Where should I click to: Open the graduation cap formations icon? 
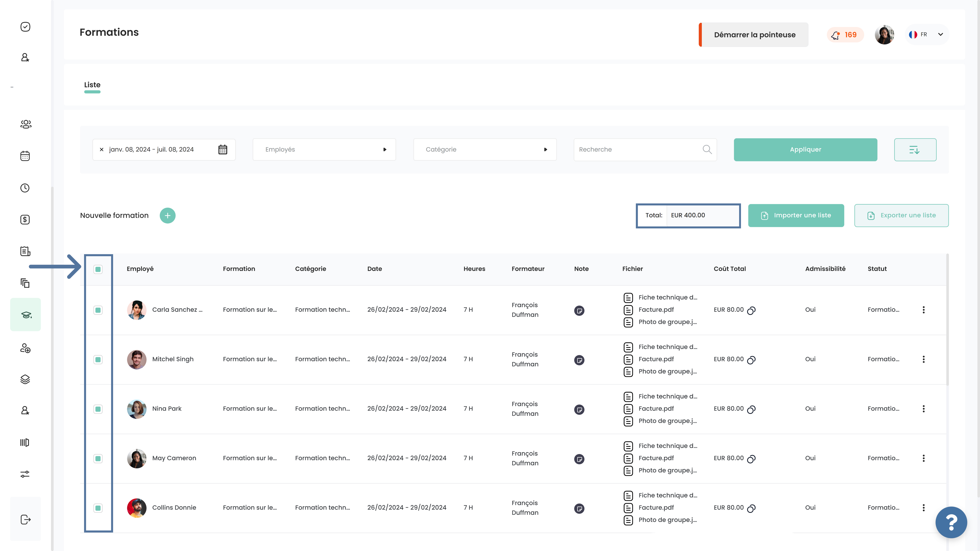point(25,314)
